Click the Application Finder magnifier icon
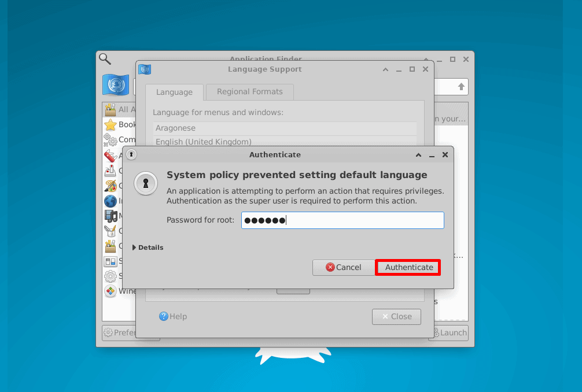582x392 pixels. click(x=105, y=58)
